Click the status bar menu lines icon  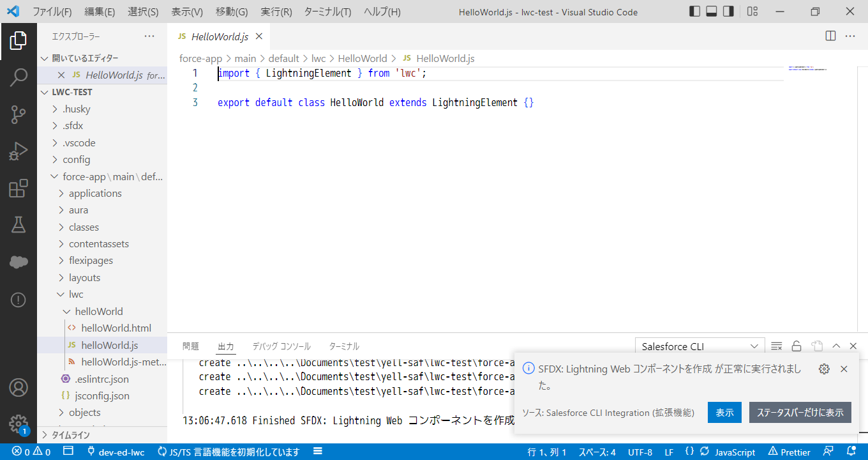tap(317, 452)
